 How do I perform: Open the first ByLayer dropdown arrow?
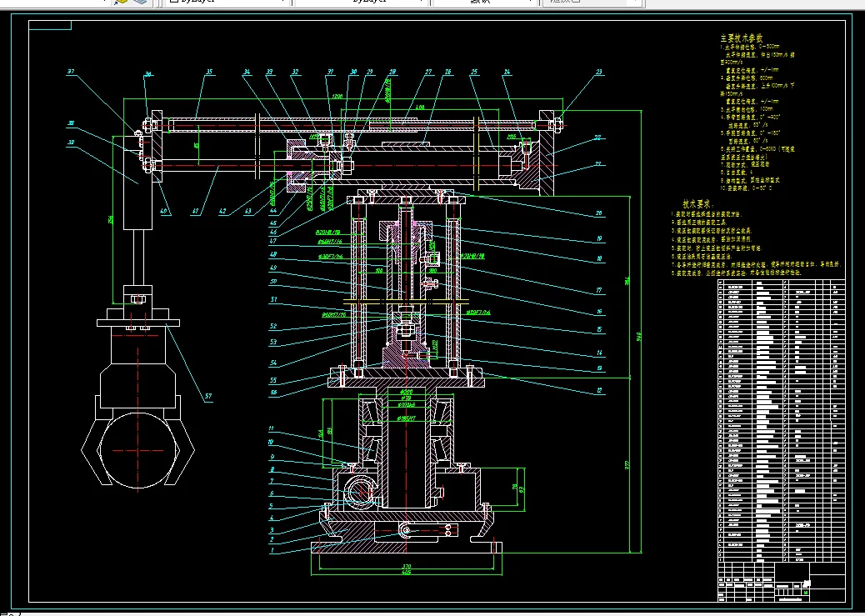coord(283,2)
